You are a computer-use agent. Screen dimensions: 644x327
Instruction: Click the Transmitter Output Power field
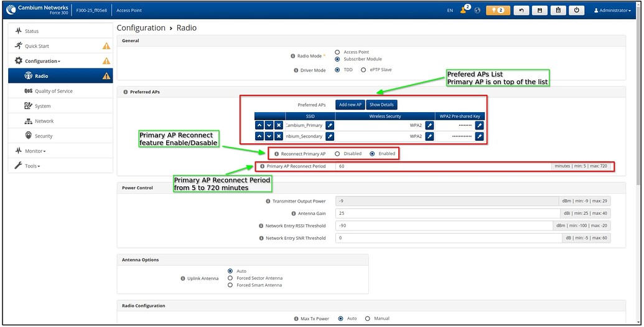pyautogui.click(x=448, y=201)
